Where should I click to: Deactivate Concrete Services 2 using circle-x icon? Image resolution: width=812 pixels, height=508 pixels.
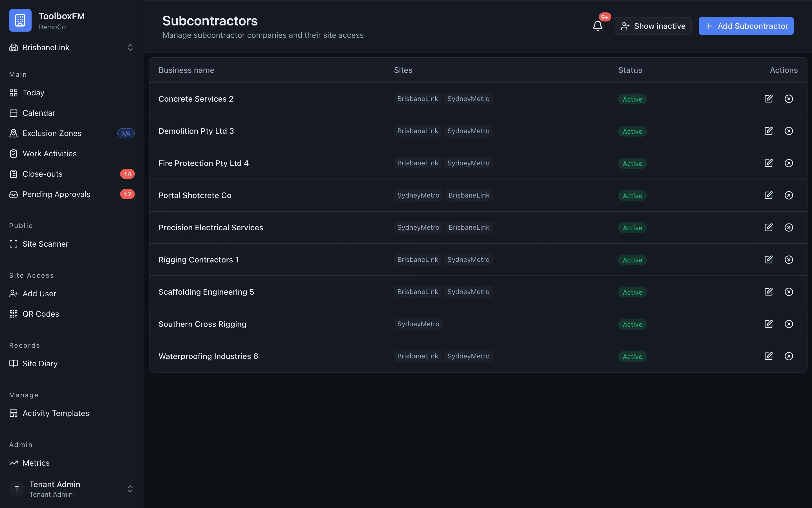pyautogui.click(x=789, y=99)
